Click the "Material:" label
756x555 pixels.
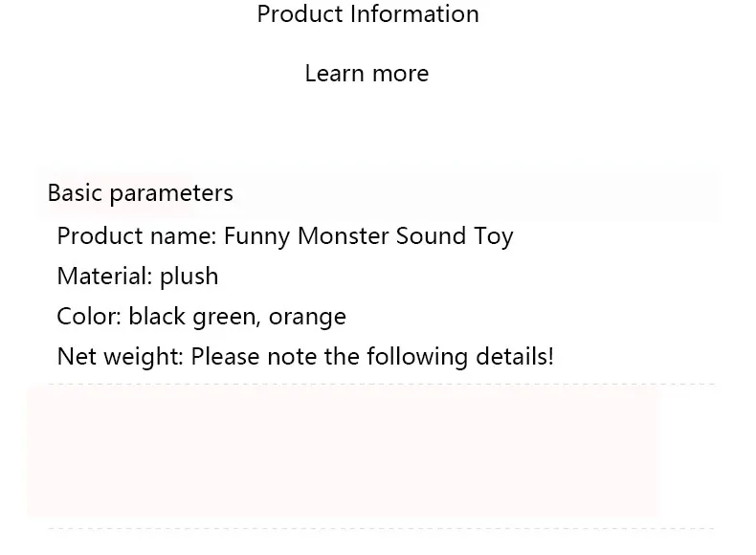pyautogui.click(x=104, y=277)
